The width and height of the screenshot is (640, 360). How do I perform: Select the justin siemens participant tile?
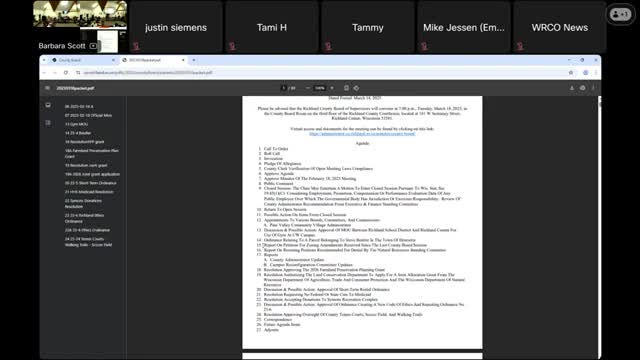[x=176, y=27]
